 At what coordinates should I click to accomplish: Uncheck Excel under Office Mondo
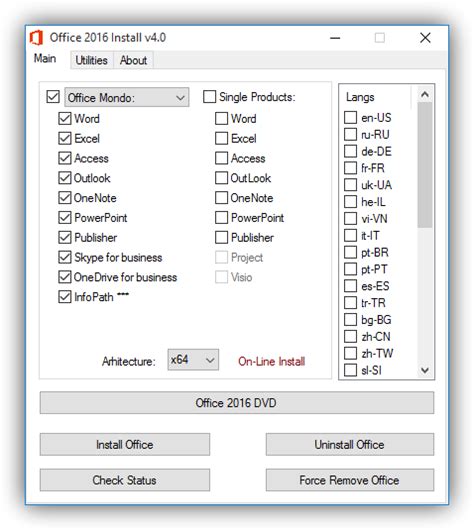coord(65,138)
